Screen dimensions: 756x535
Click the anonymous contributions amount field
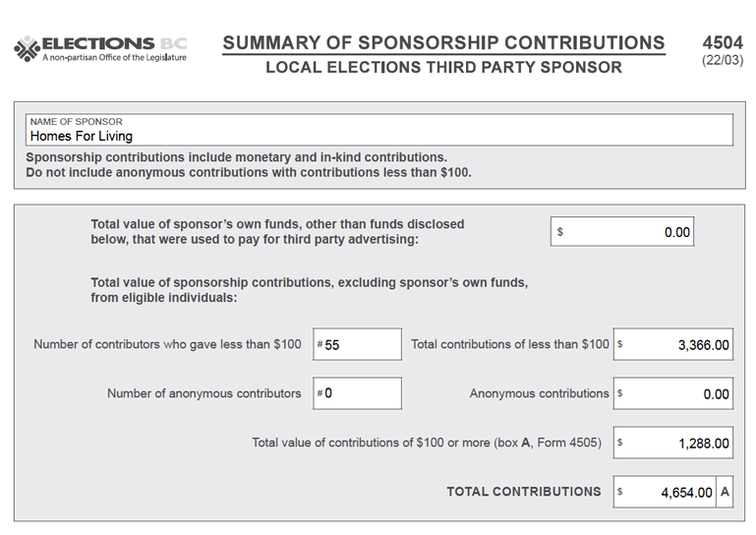(673, 393)
